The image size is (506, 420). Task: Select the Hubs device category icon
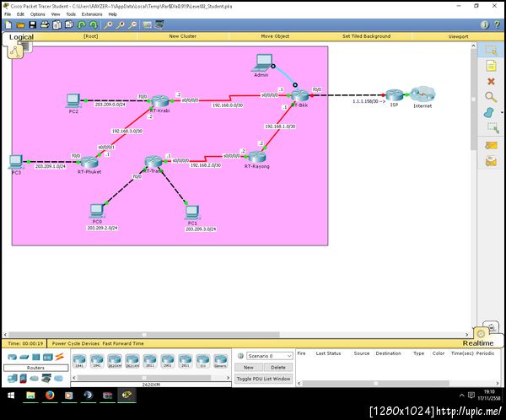[35, 357]
